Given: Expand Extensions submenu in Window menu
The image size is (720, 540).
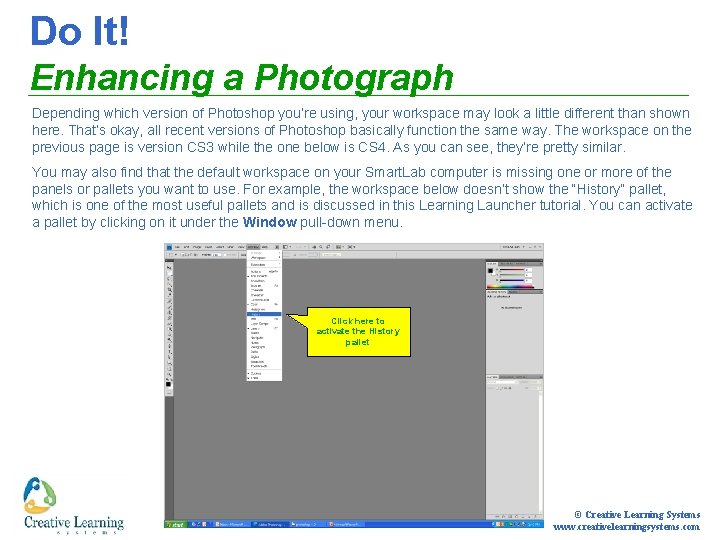Looking at the screenshot, I should point(264,264).
